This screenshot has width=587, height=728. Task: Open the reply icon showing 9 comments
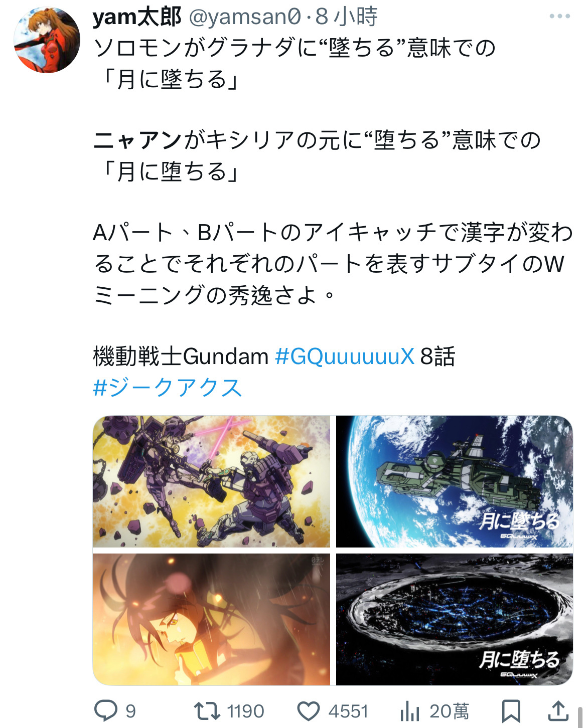106,711
